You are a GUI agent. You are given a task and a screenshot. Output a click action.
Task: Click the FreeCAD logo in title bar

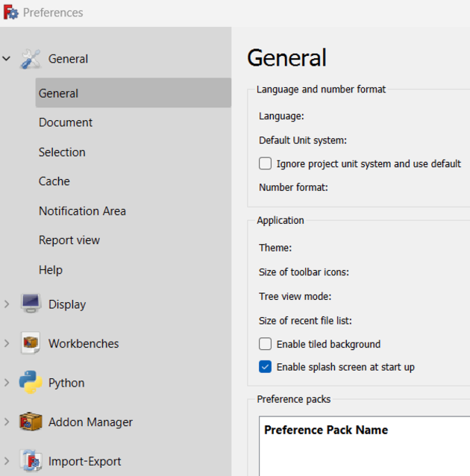pos(10,13)
